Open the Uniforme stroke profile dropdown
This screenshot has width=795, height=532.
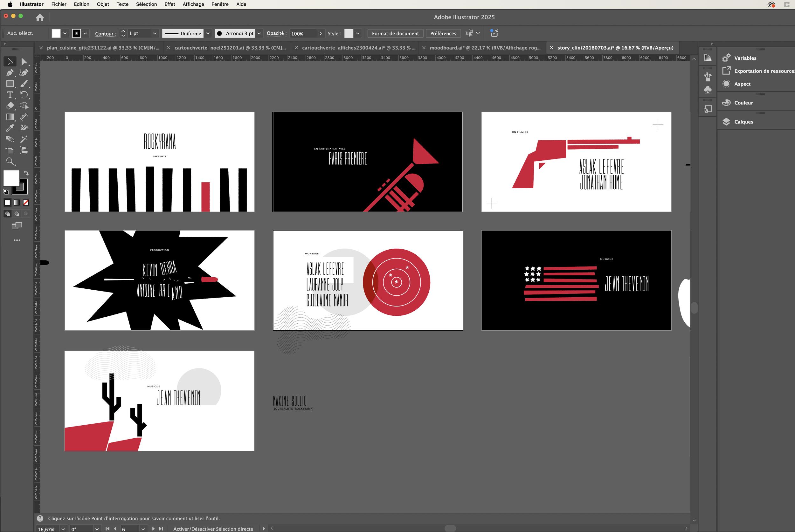[x=208, y=33]
